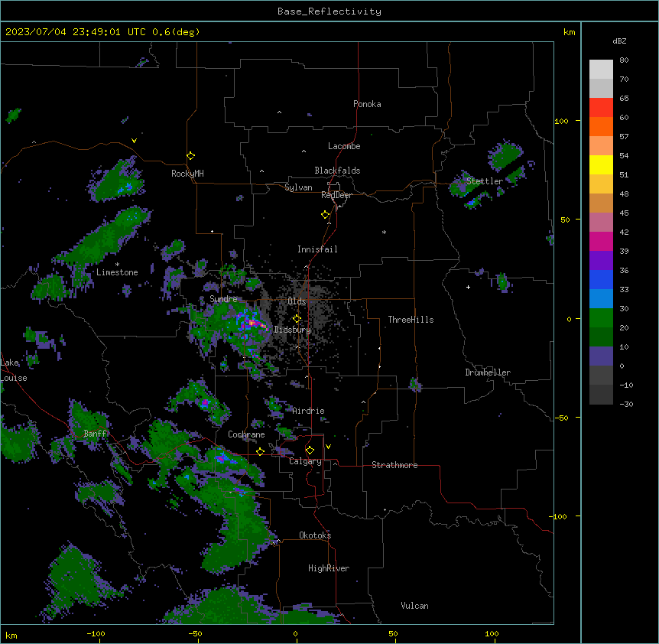Click the green 20 dBZ legend swatch

tap(601, 318)
